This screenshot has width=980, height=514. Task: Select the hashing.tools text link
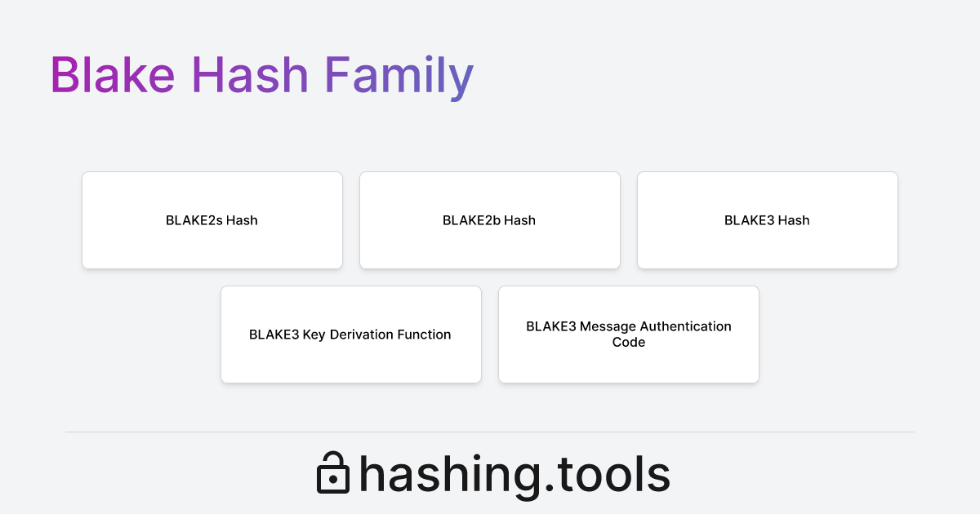(x=514, y=473)
